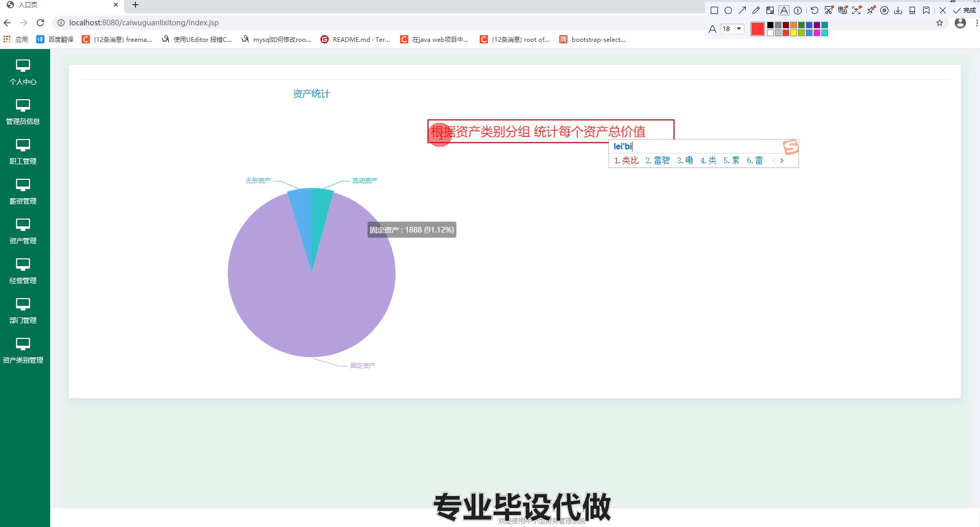Start screen recording from toolbar

point(884,10)
